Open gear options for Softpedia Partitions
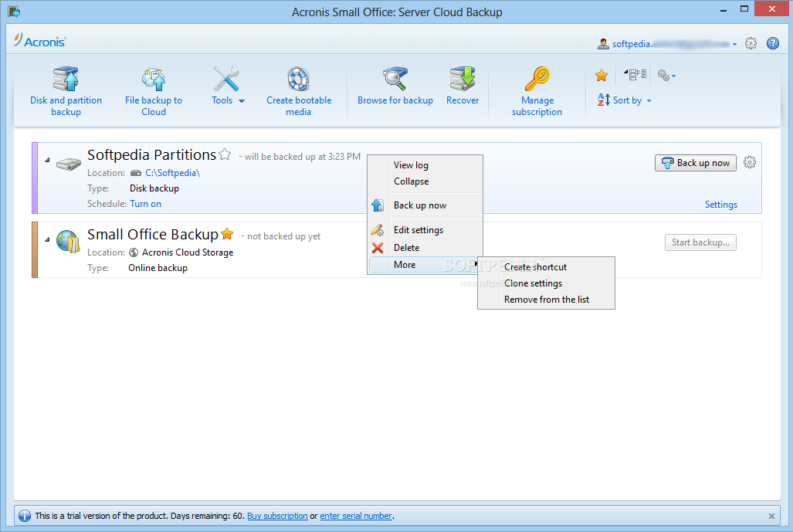 [x=750, y=162]
